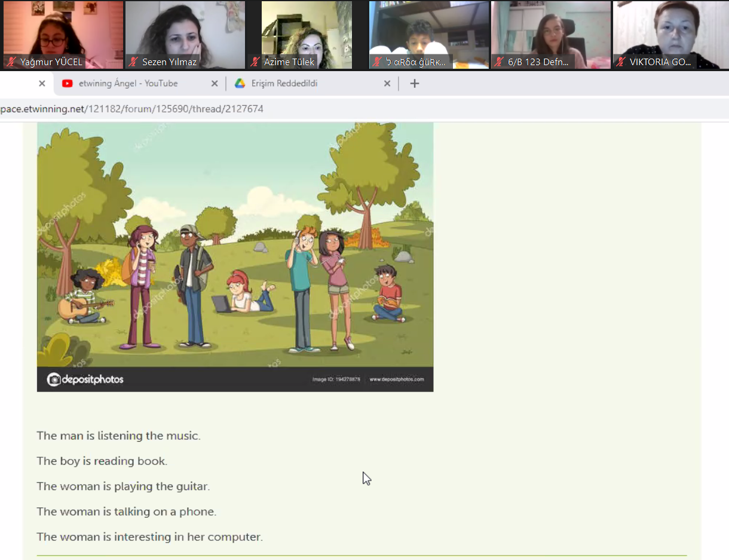Click the park cartoon image in the forum post
729x560 pixels.
point(235,245)
